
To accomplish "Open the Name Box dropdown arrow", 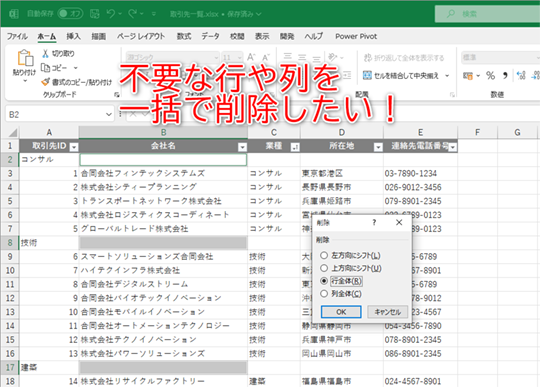I will [109, 114].
